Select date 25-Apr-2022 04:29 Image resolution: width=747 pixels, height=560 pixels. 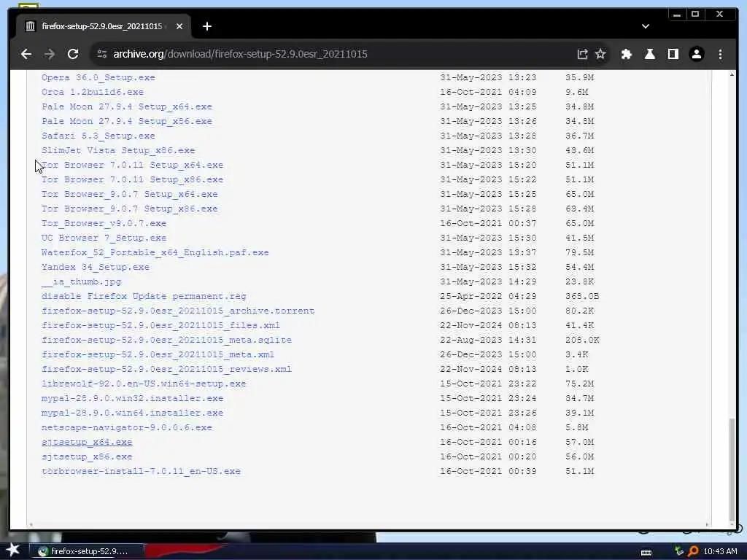coord(488,296)
